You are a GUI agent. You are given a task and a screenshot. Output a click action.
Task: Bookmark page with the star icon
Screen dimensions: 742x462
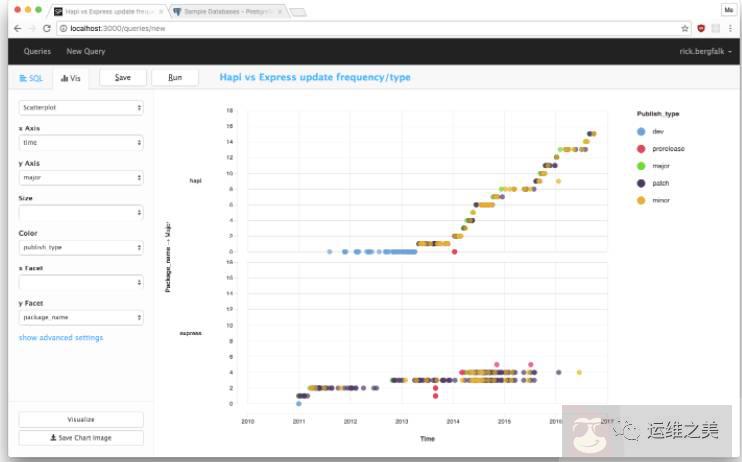(x=685, y=29)
